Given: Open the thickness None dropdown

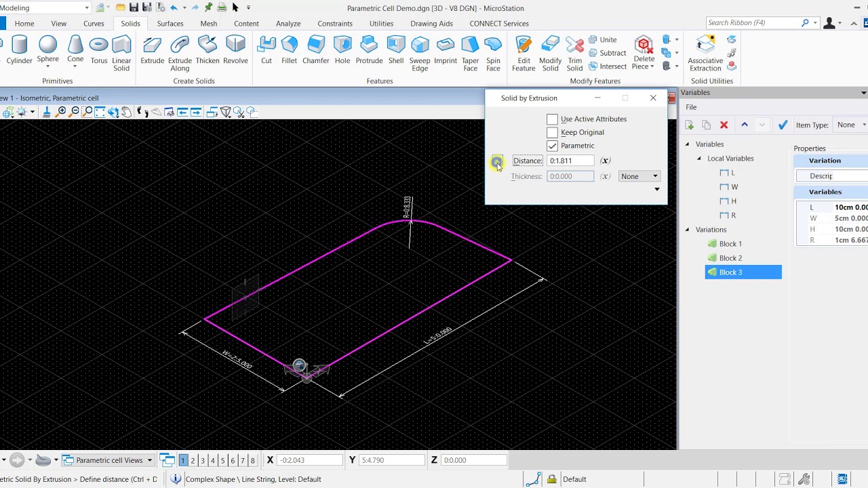Looking at the screenshot, I should pos(639,176).
